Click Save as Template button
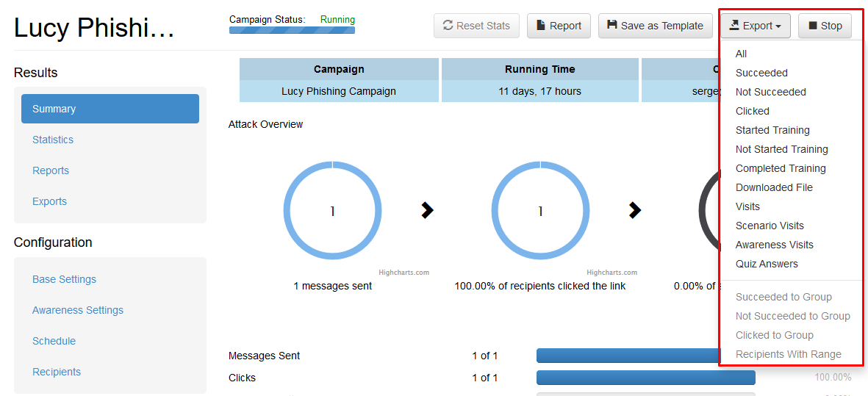 [656, 26]
